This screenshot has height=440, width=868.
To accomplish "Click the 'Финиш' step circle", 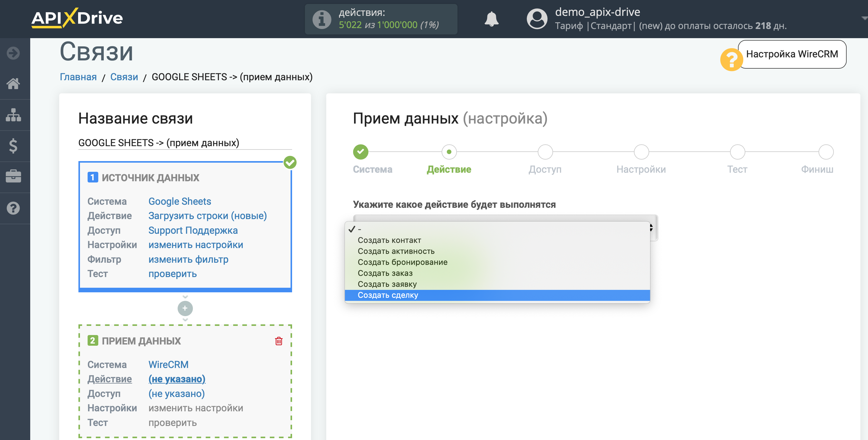I will [826, 152].
